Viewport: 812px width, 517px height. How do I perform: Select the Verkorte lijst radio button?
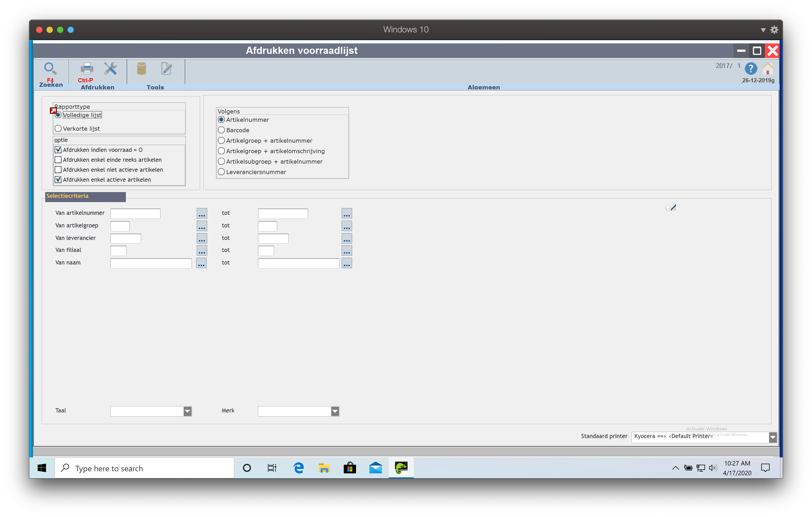point(58,128)
